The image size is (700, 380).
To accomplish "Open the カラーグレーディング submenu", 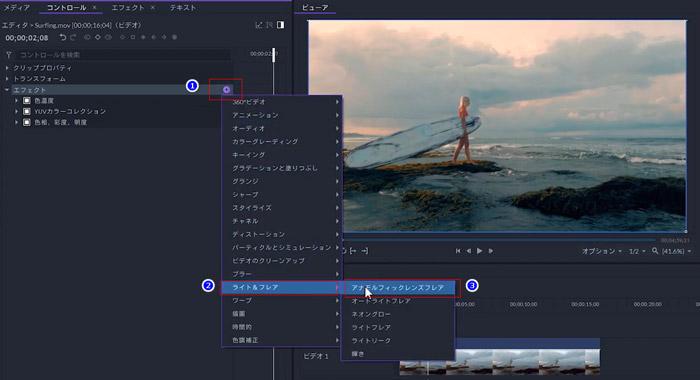I will (x=282, y=142).
